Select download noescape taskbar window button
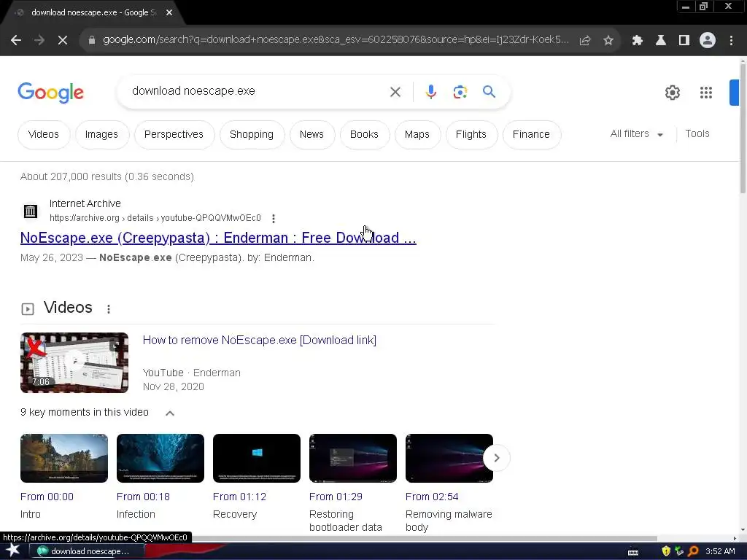The height and width of the screenshot is (560, 747). (x=86, y=551)
